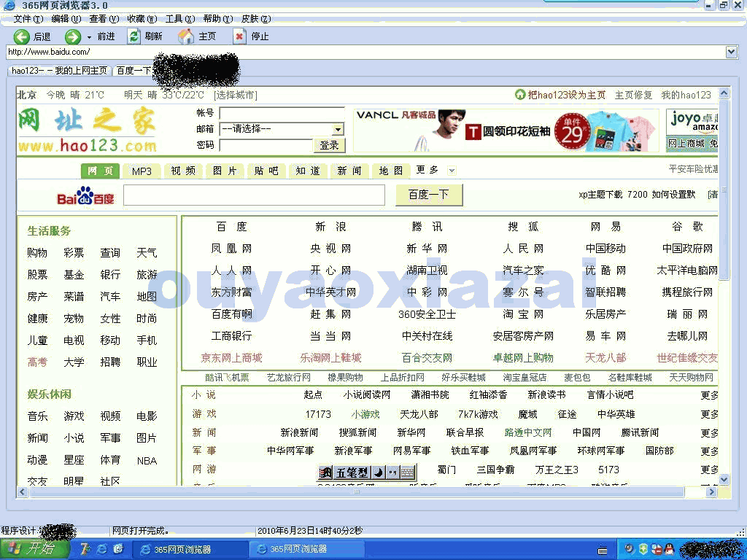This screenshot has width=747, height=560.
Task: Click the page scroll-up arrow
Action: click(724, 93)
